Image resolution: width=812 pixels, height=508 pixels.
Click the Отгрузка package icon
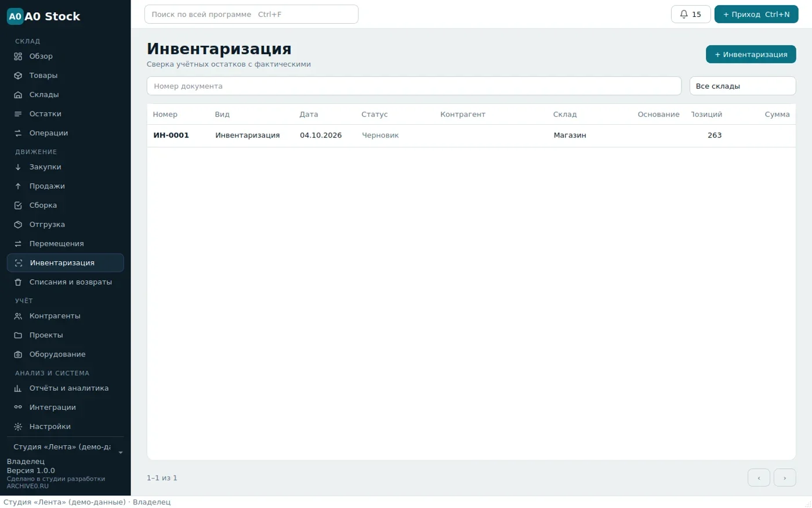point(18,224)
